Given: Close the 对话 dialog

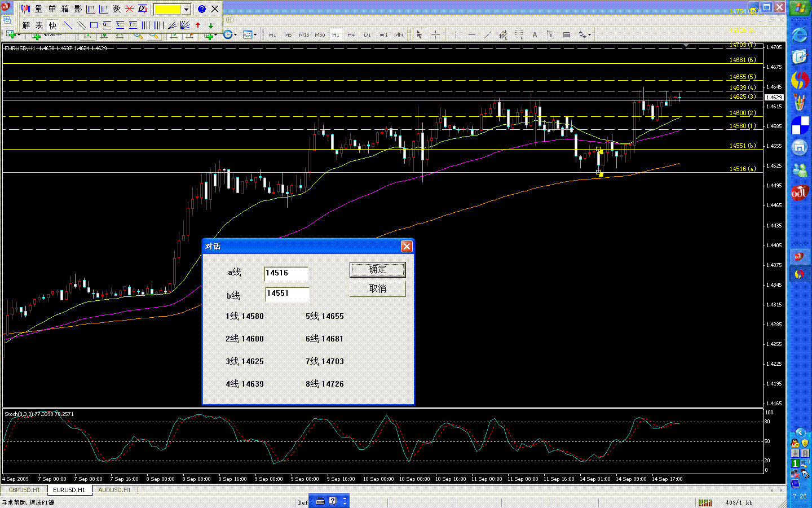Looking at the screenshot, I should coord(407,246).
